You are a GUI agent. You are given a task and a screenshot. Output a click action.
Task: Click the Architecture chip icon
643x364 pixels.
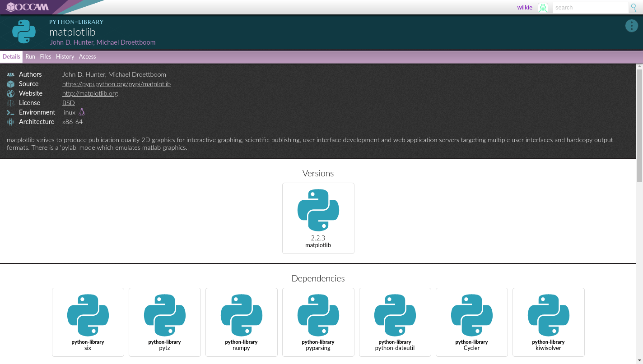tap(10, 122)
